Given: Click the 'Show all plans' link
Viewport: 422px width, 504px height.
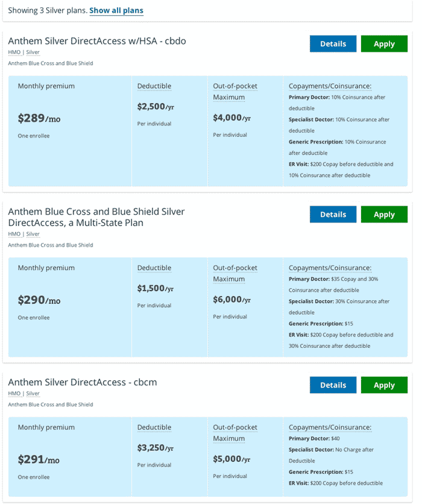Looking at the screenshot, I should 116,11.
